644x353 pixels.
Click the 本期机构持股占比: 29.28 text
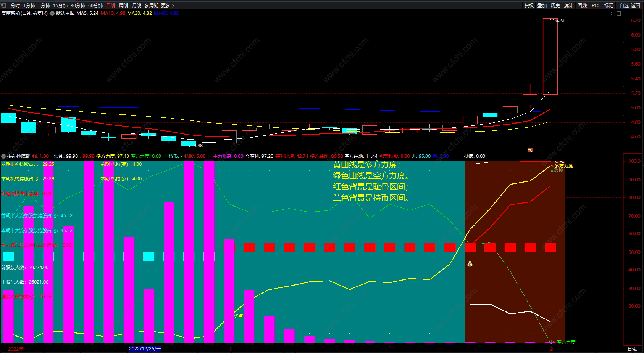click(27, 179)
